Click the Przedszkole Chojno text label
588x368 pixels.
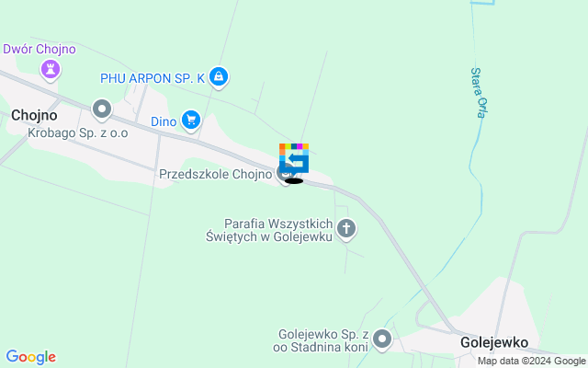216,174
